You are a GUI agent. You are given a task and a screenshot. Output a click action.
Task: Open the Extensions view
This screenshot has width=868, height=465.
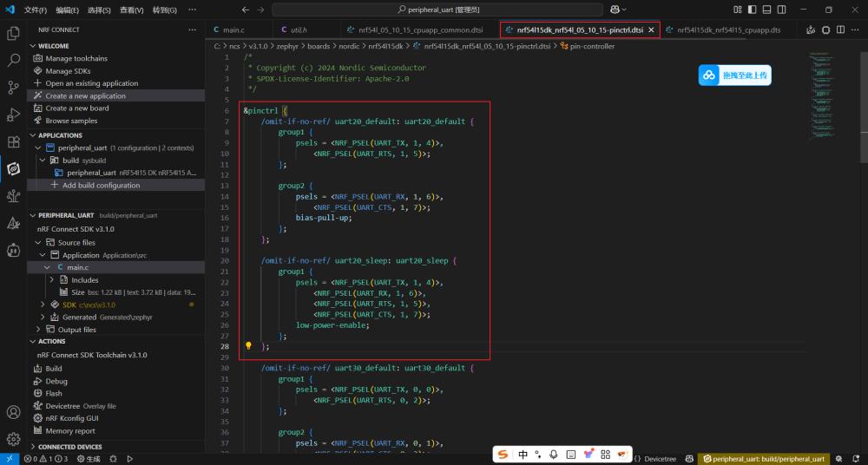click(x=13, y=141)
